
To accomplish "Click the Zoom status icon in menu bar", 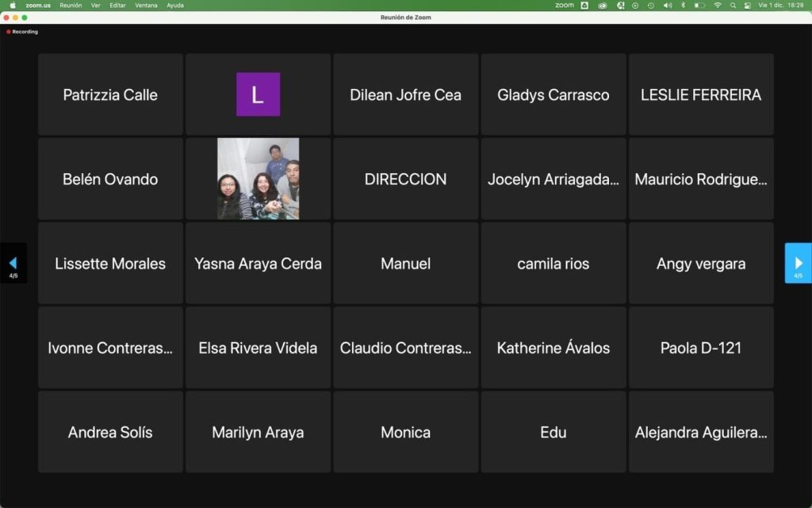I will click(564, 6).
